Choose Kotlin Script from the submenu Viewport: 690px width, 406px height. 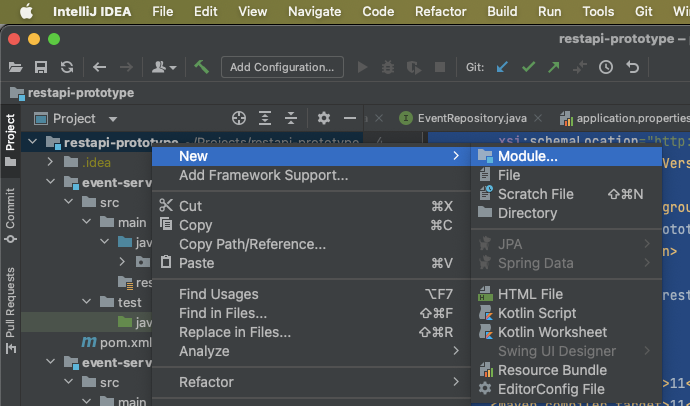[537, 313]
